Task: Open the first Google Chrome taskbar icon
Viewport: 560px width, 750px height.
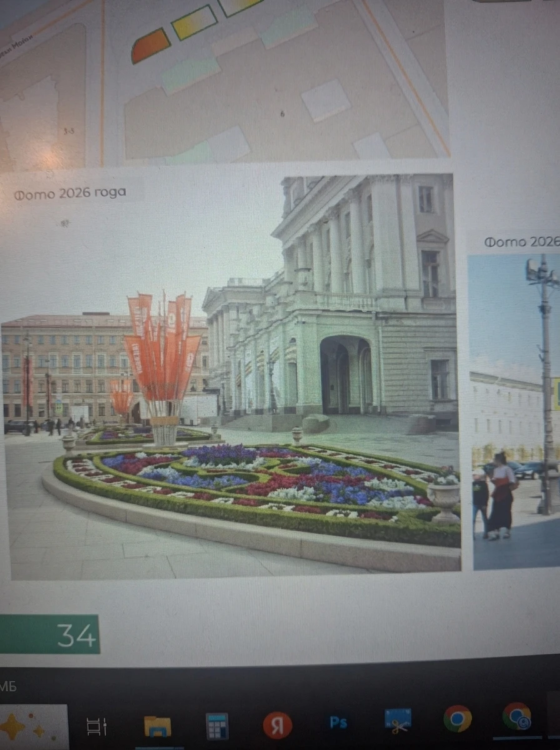Action: [x=457, y=719]
